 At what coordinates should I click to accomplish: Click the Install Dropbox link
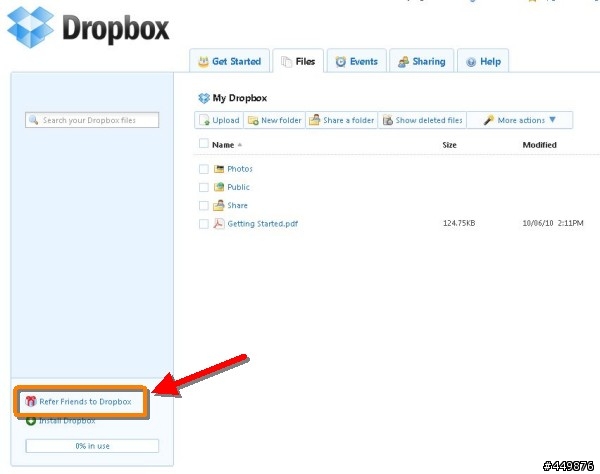coord(67,421)
